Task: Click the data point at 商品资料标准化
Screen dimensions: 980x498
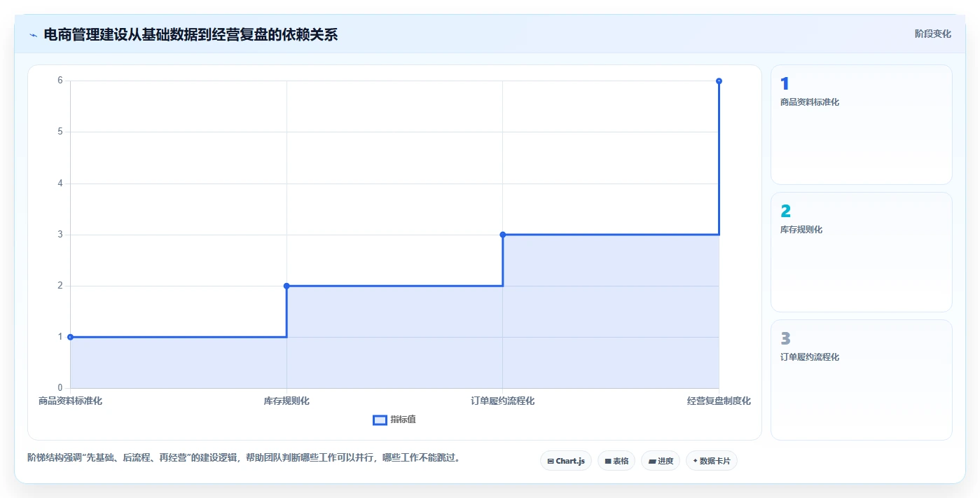Action: [70, 337]
